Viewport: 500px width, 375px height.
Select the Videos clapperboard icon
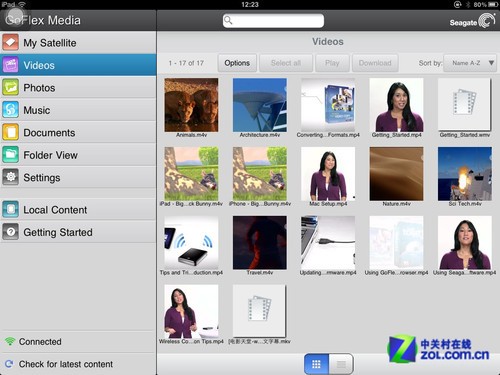(x=10, y=65)
